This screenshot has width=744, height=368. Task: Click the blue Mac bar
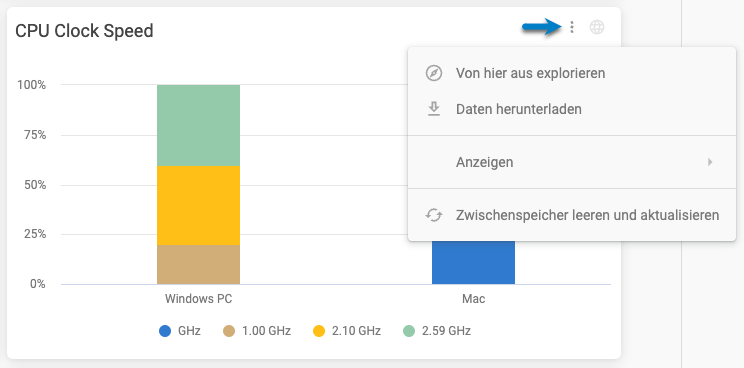tap(473, 263)
